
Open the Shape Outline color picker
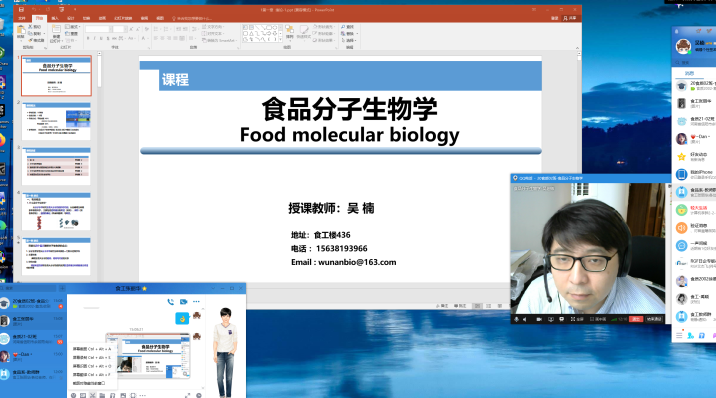[x=325, y=34]
